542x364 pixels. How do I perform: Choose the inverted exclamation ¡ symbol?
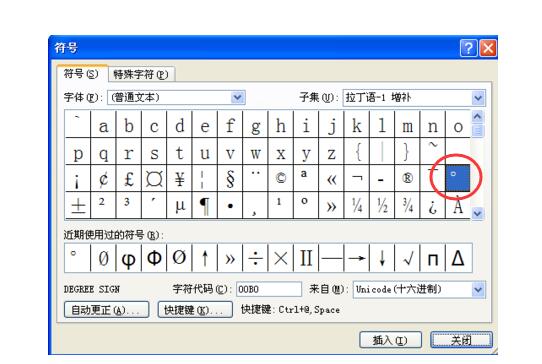coord(78,178)
